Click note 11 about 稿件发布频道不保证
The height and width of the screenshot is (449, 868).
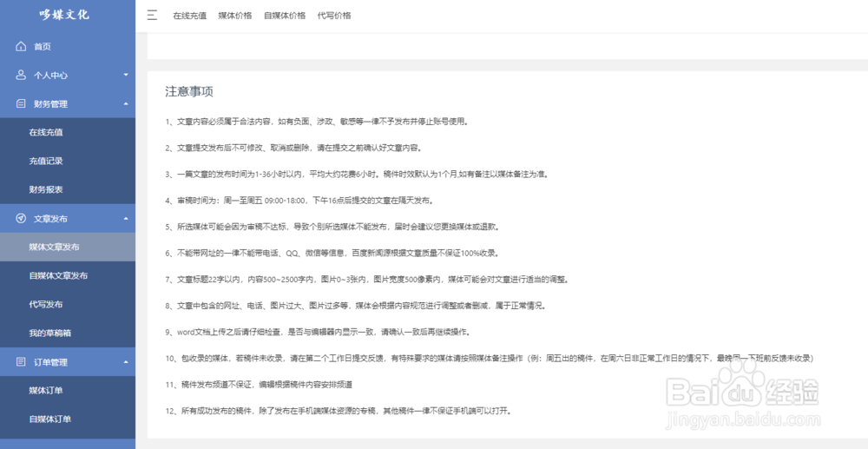coord(260,384)
